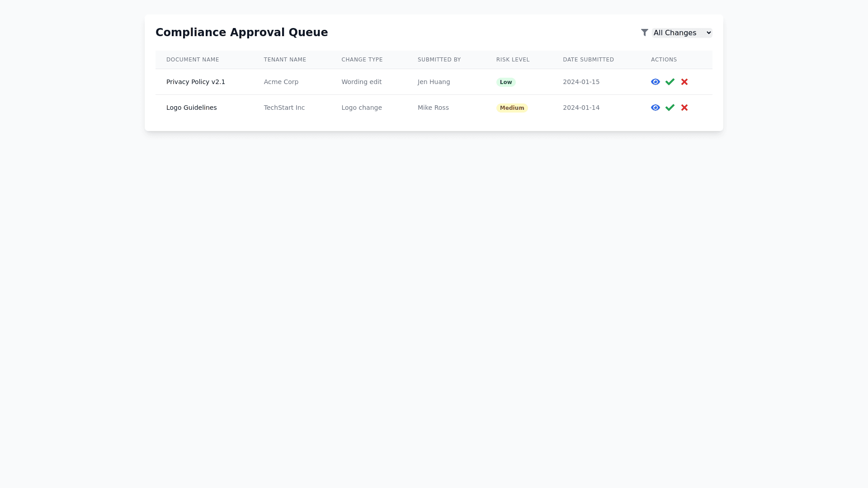This screenshot has height=488, width=868.
Task: Open the All Changes filter dropdown
Action: click(682, 33)
